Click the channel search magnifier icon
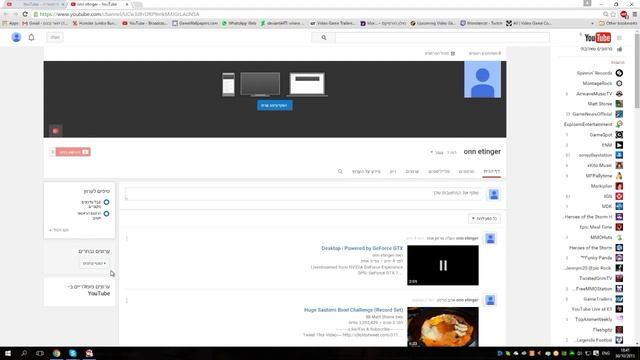 pyautogui.click(x=340, y=171)
